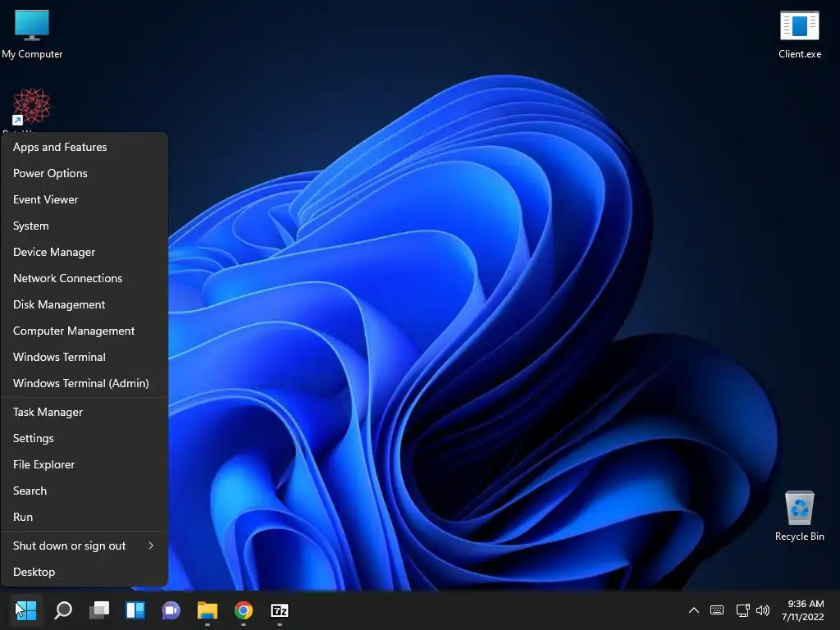Choose Desktop in the context menu
Screen dimensions: 840x630
[x=84, y=572]
